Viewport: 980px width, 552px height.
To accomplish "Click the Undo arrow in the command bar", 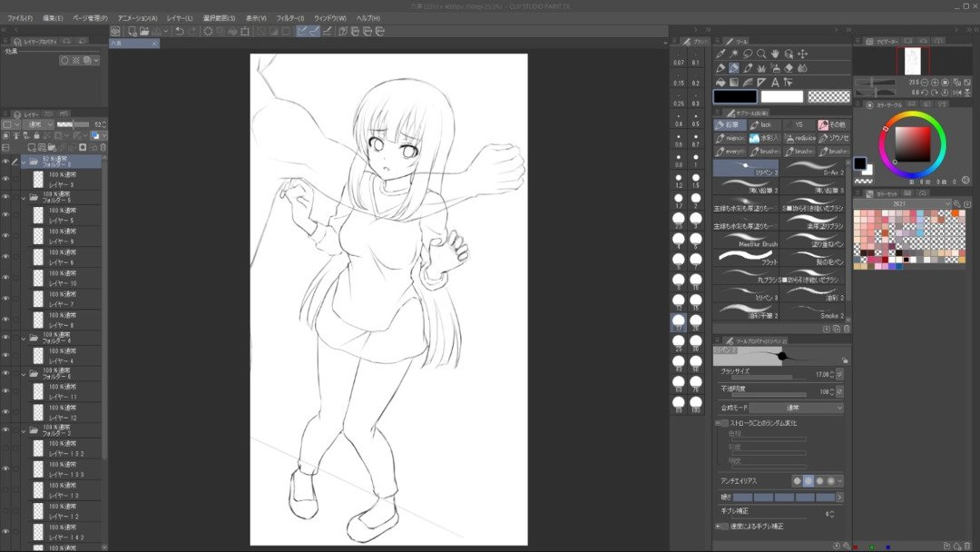I will (x=180, y=31).
